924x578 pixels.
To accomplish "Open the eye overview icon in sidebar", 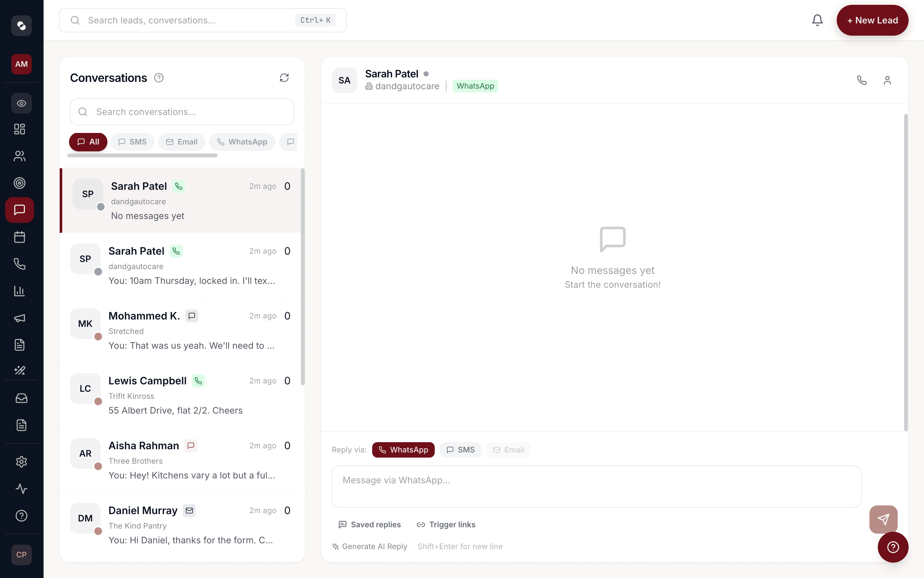I will click(21, 103).
